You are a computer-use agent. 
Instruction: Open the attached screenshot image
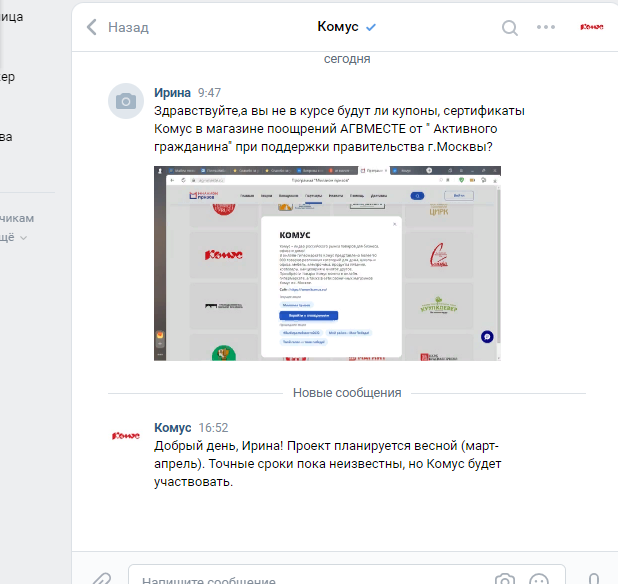click(327, 263)
